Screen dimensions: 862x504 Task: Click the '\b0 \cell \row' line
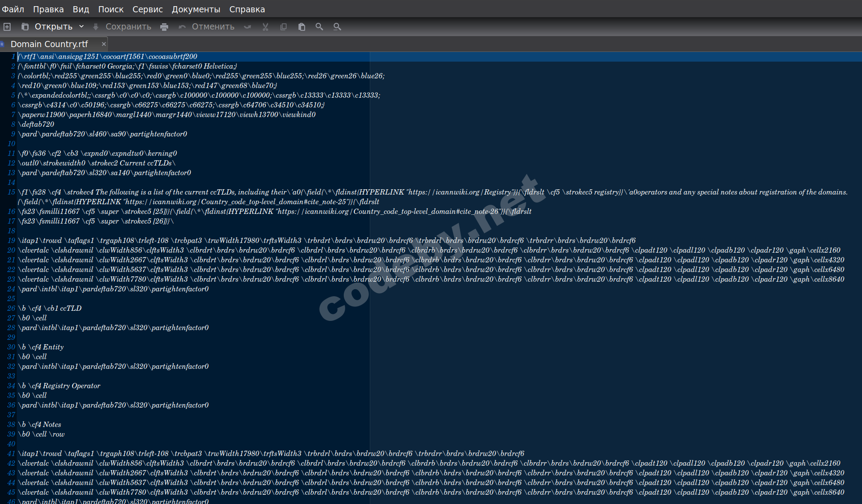pyautogui.click(x=41, y=434)
